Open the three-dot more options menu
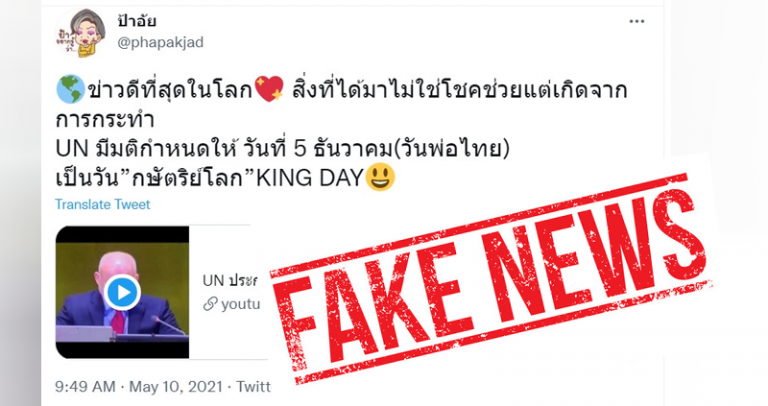Image resolution: width=768 pixels, height=406 pixels. (x=637, y=22)
